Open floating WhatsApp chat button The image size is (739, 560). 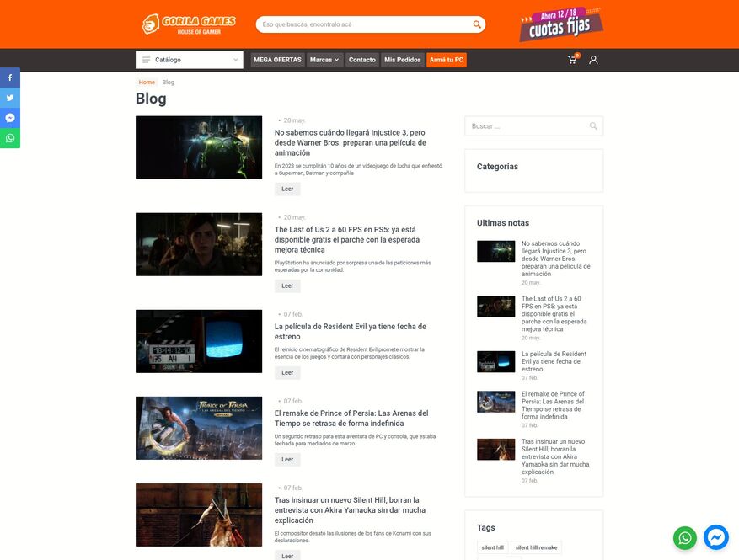click(x=685, y=537)
